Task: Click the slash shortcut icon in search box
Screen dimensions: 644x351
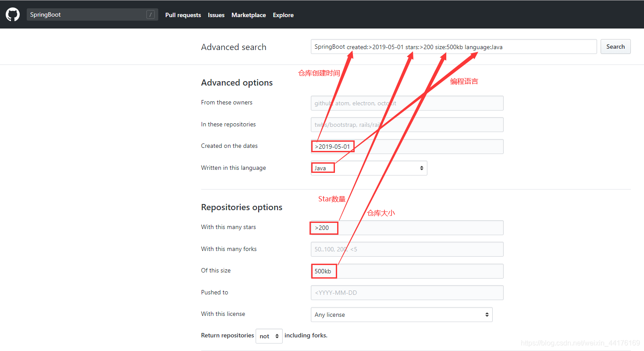Action: coord(150,14)
